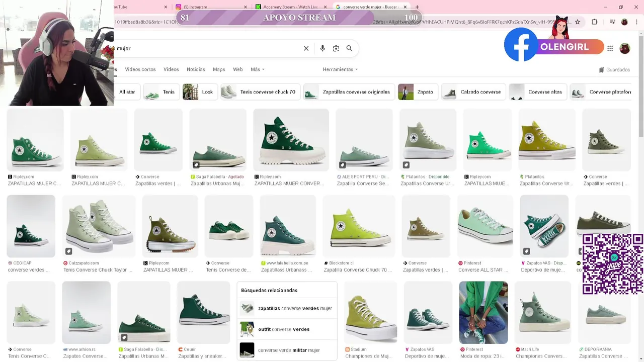This screenshot has width=644, height=362.
Task: Select Zapatillas converse originales chip
Action: 349,92
